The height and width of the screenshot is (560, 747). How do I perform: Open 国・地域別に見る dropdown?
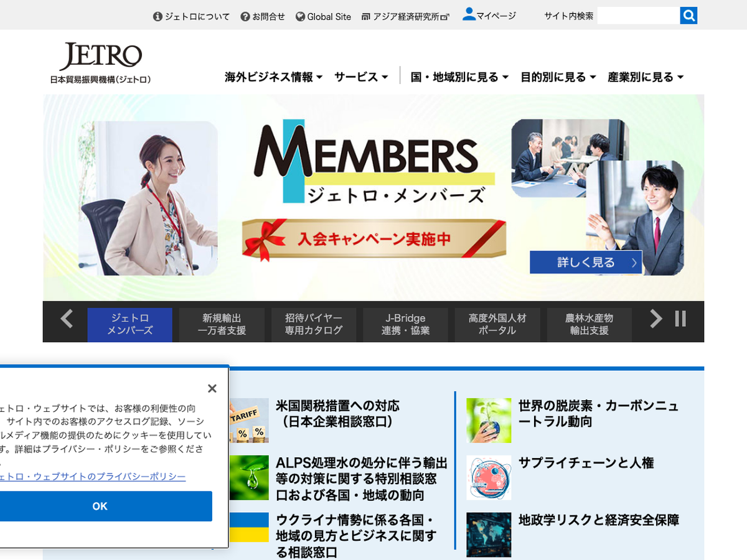click(x=459, y=77)
